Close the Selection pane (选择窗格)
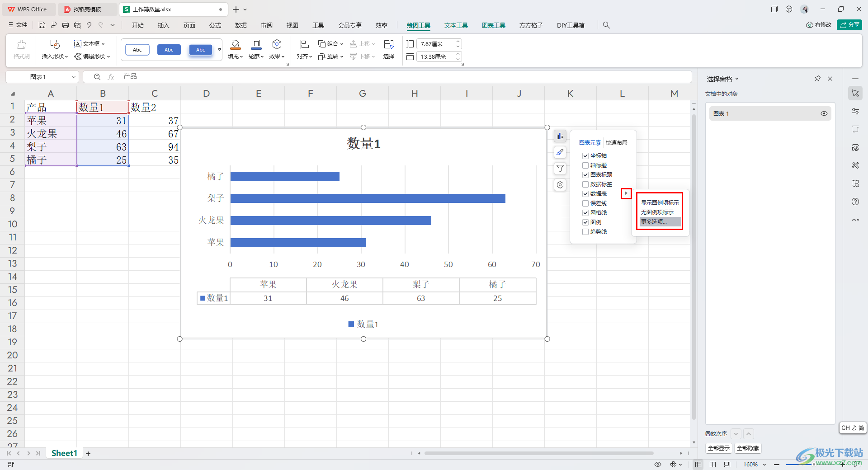Viewport: 868px width, 470px height. click(830, 79)
